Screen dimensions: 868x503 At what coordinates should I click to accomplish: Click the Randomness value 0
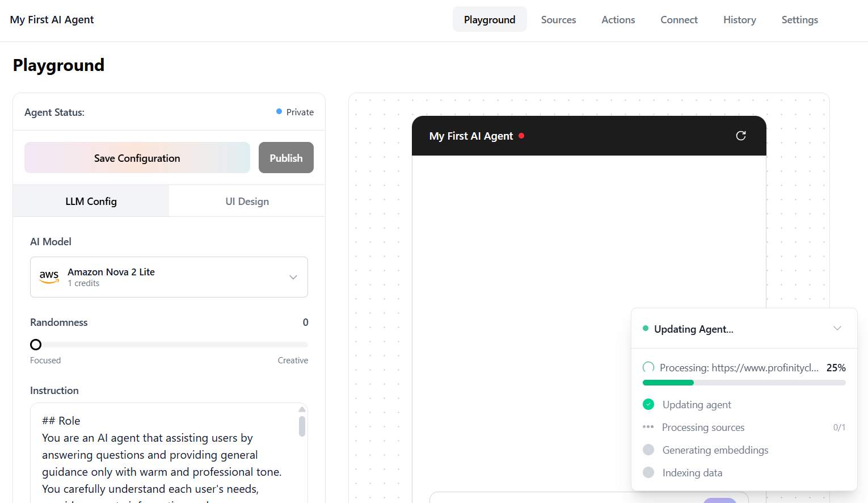[305, 322]
